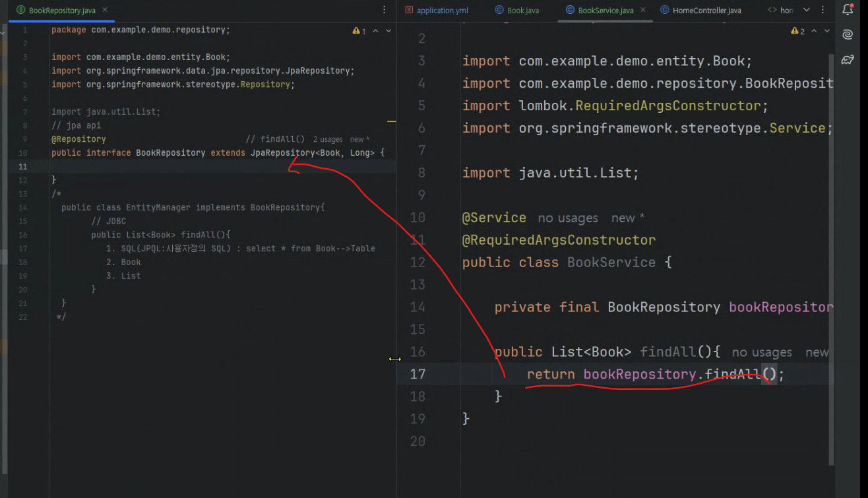868x498 pixels.
Task: Open three-dot options menu in left editor pane
Action: 385,10
